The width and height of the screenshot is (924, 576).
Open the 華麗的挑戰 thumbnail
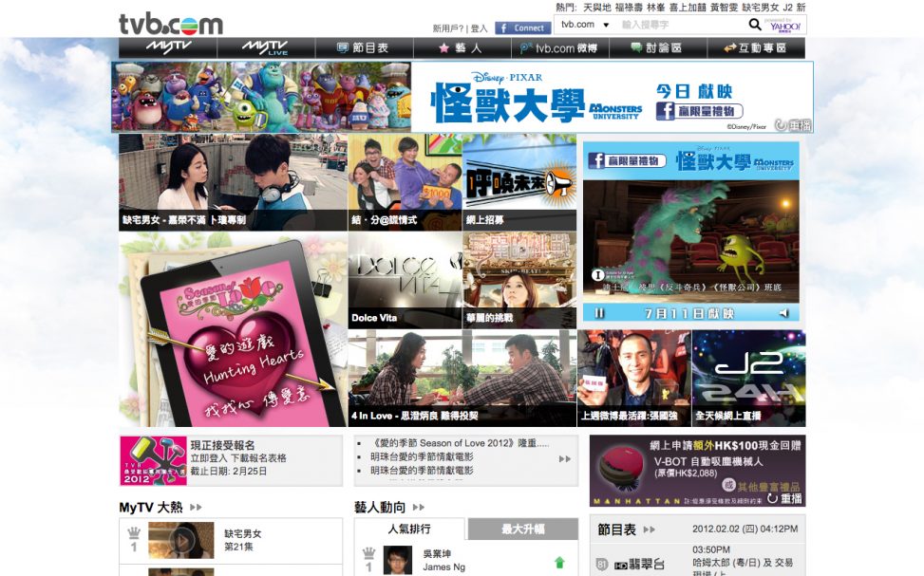pos(519,280)
